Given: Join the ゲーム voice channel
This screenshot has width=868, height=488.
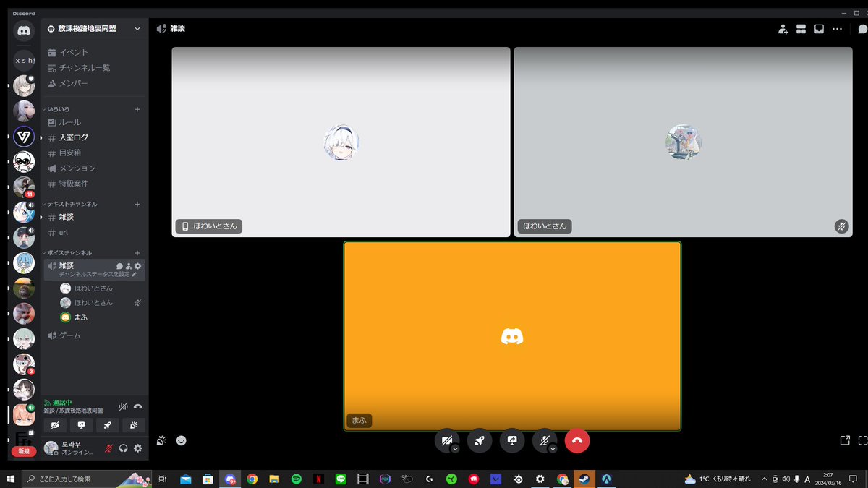Looking at the screenshot, I should click(95, 335).
